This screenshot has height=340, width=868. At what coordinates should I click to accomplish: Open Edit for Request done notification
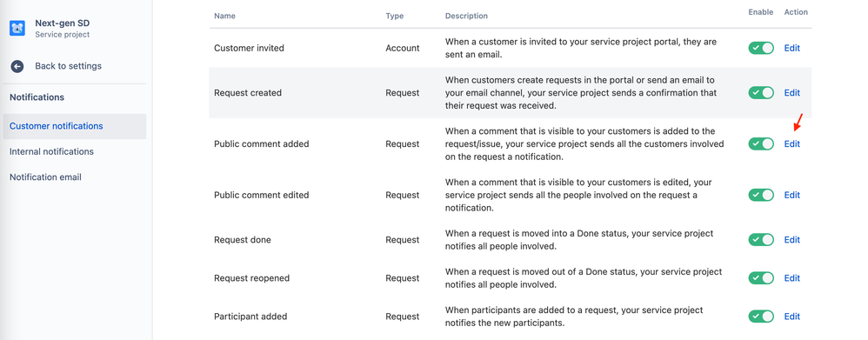tap(791, 240)
